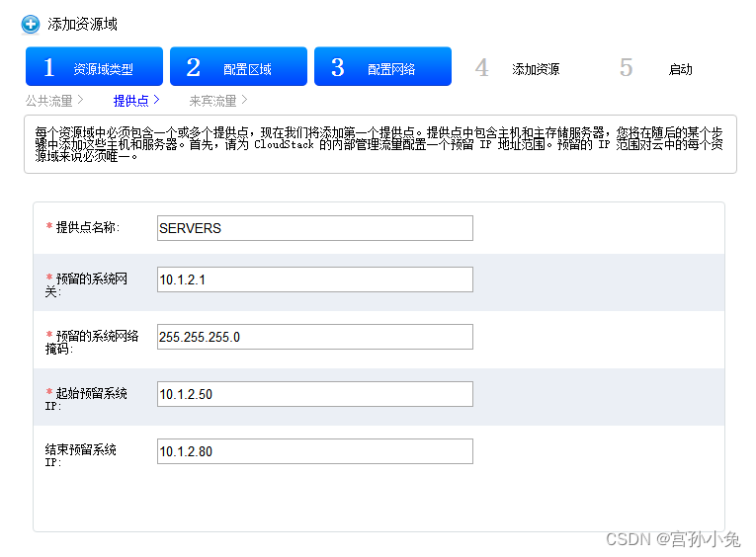Click the 起始预留系统 IP field showing 10.1.2.50
756x557 pixels.
click(x=315, y=394)
